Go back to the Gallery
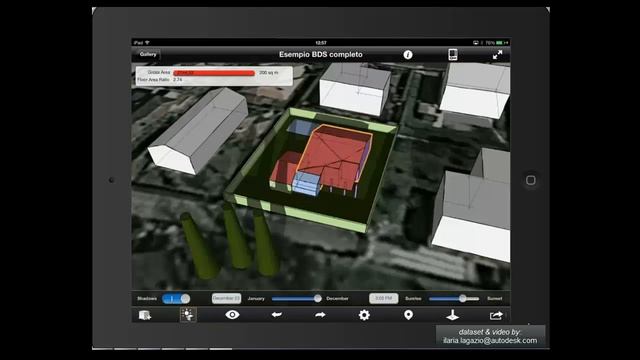 point(148,54)
